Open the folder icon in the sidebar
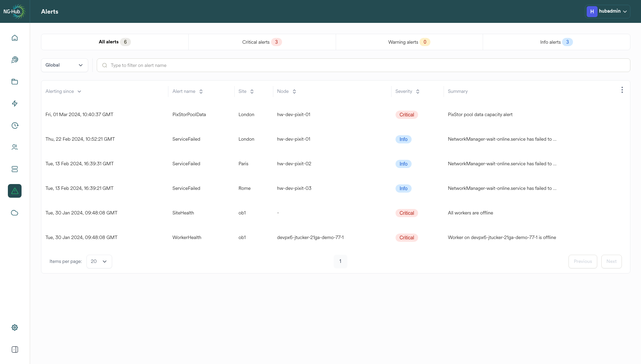The image size is (641, 364). (x=14, y=82)
